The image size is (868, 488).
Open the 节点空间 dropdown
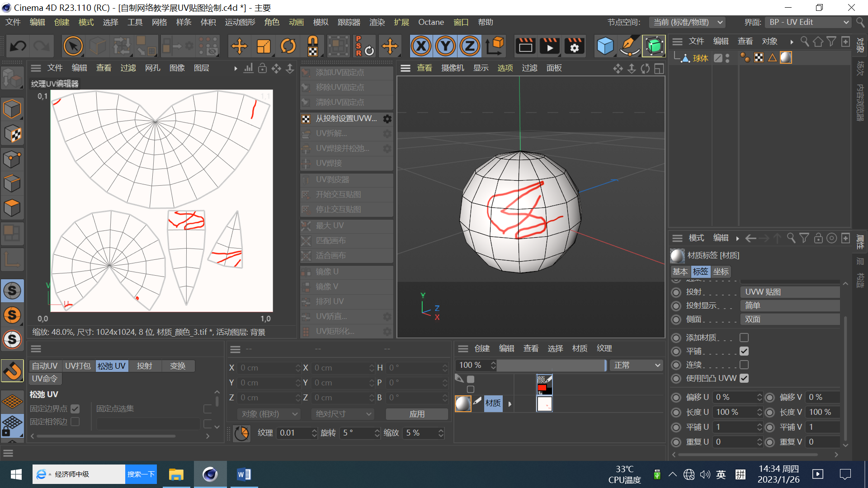click(x=687, y=22)
